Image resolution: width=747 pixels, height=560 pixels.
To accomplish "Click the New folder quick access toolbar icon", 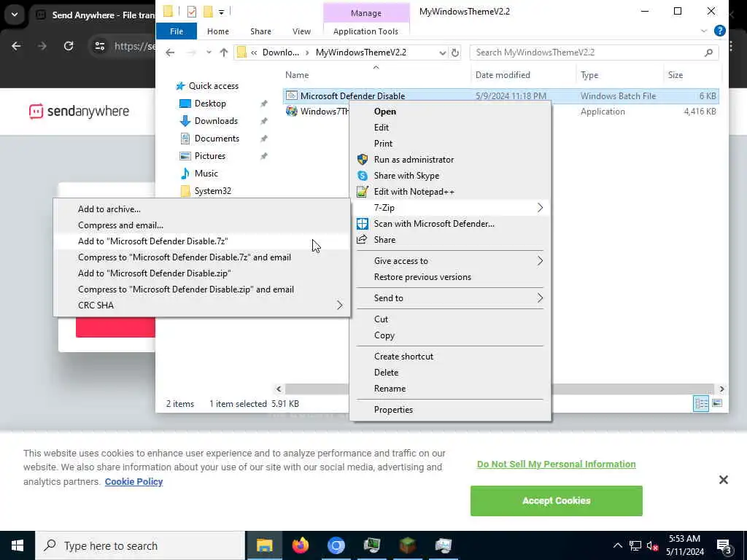I will pyautogui.click(x=208, y=12).
